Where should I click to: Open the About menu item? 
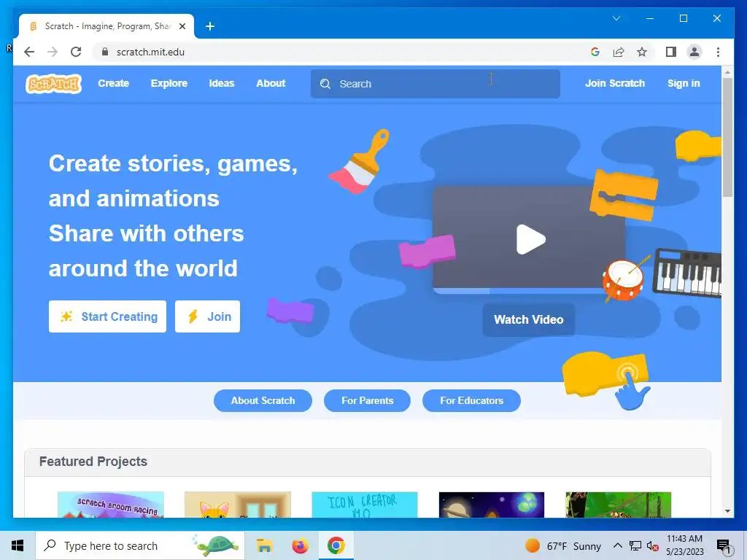pos(271,83)
